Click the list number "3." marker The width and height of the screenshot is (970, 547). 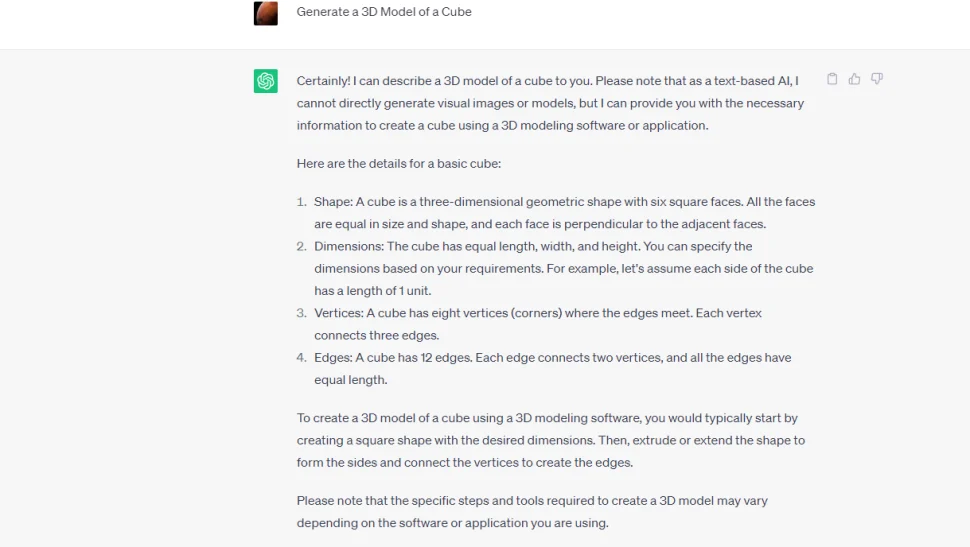(301, 313)
